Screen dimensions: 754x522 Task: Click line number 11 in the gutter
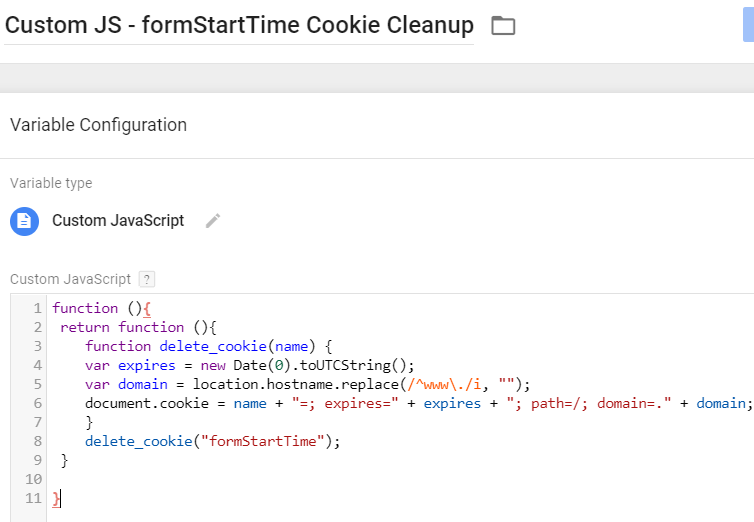pos(33,498)
